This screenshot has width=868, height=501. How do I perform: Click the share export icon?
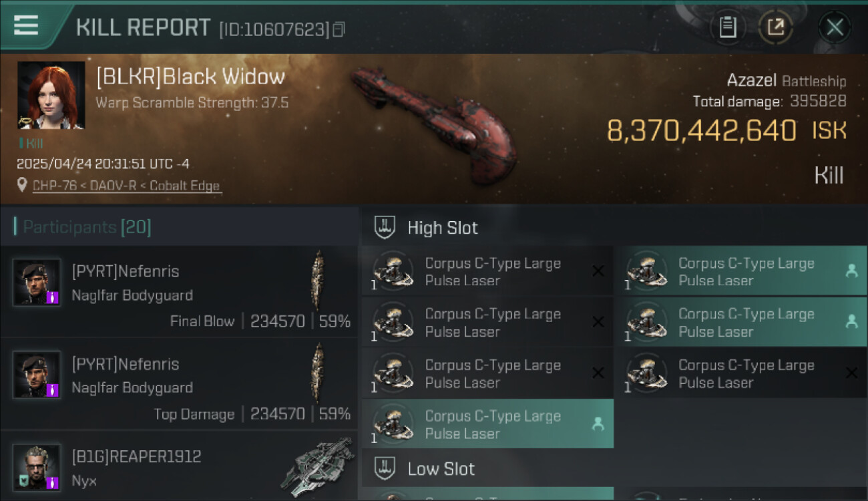(775, 27)
